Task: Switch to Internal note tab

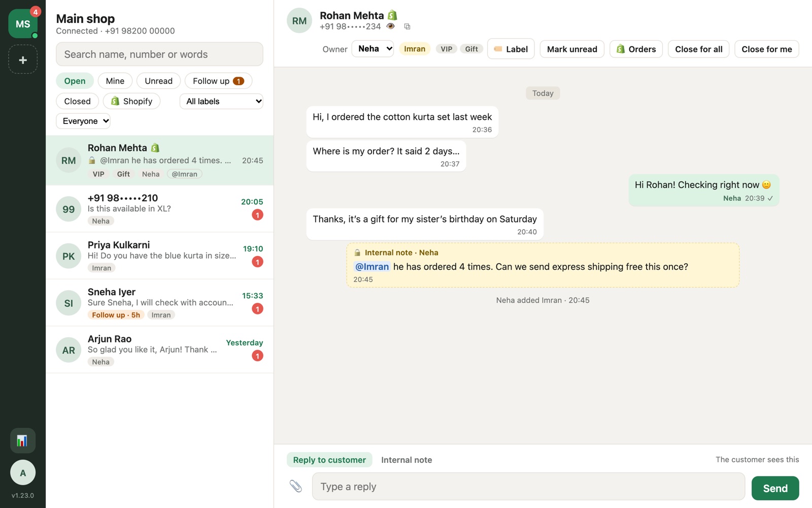Action: coord(407,460)
